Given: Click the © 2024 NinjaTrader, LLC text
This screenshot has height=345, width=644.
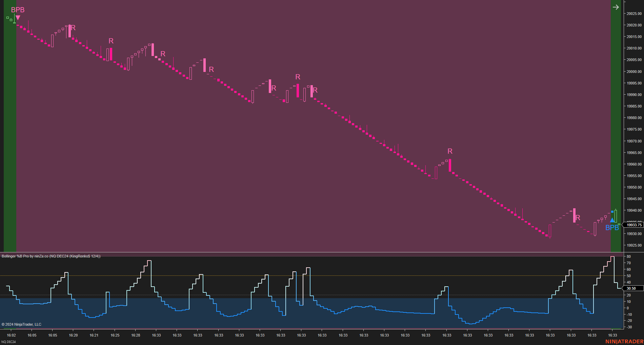Looking at the screenshot, I should point(21,324).
